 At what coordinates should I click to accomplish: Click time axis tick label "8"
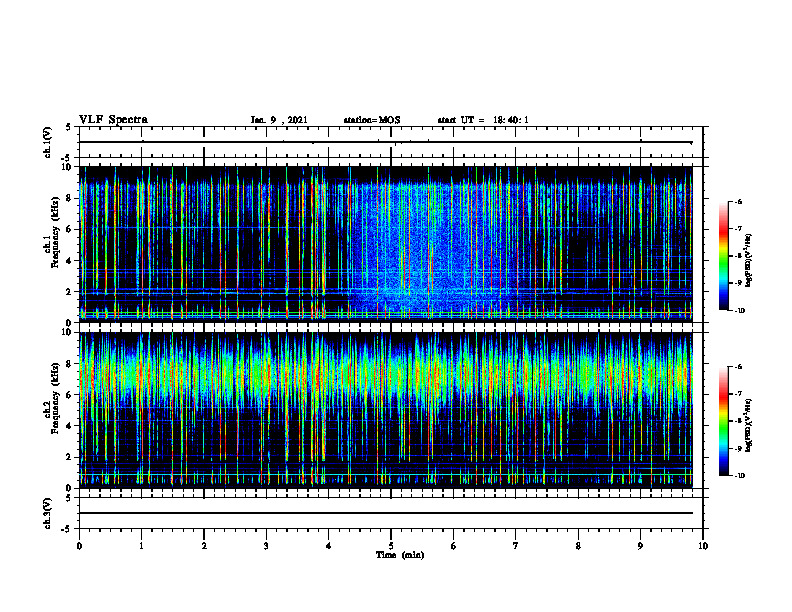click(578, 546)
